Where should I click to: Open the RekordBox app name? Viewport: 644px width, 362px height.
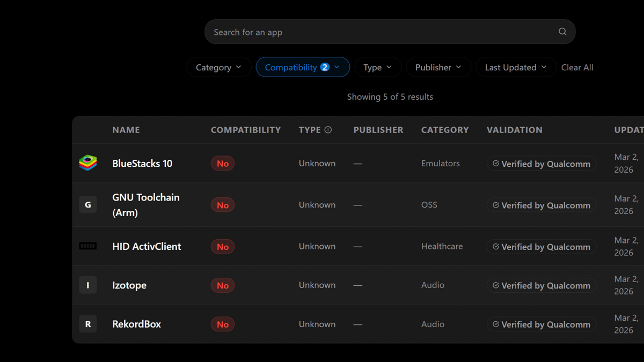136,324
